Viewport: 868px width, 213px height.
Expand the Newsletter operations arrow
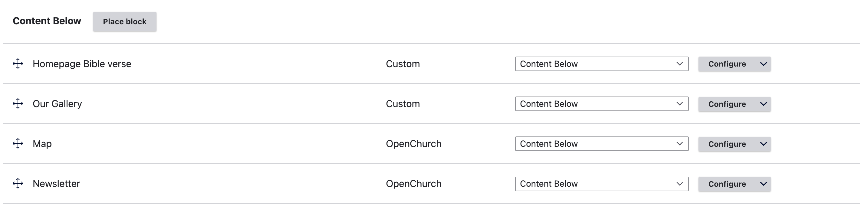[x=763, y=184]
